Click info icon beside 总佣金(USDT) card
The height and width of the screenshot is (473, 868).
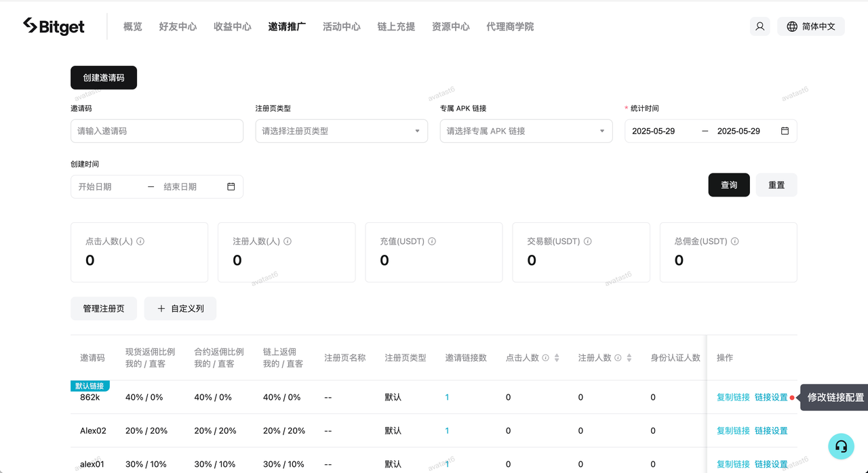pos(735,241)
